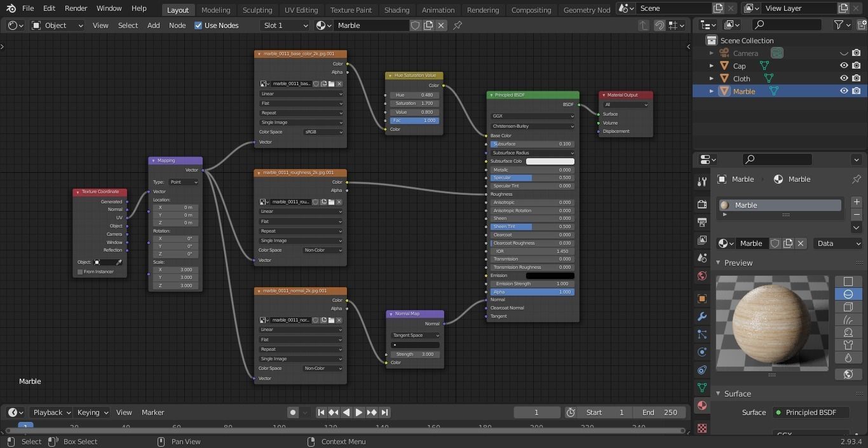Pin the node editor material with the pin icon
Image resolution: width=868 pixels, height=448 pixels.
click(458, 25)
